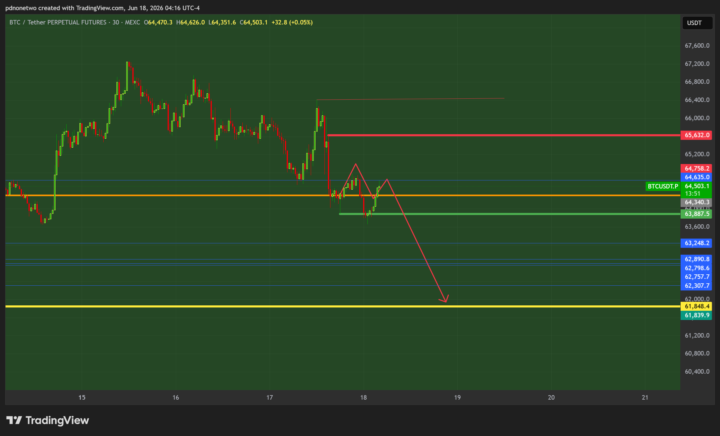Image resolution: width=720 pixels, height=436 pixels.
Task: Click date 16 on time axis
Action: pos(175,397)
